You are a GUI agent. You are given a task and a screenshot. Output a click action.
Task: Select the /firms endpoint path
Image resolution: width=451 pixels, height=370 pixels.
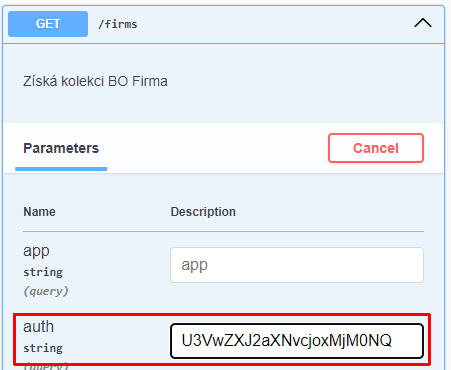pyautogui.click(x=118, y=24)
